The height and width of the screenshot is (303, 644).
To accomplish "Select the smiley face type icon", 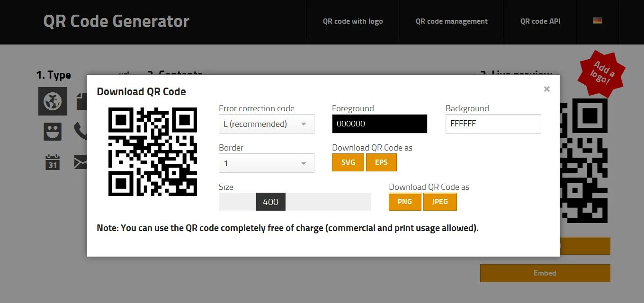I will (52, 131).
